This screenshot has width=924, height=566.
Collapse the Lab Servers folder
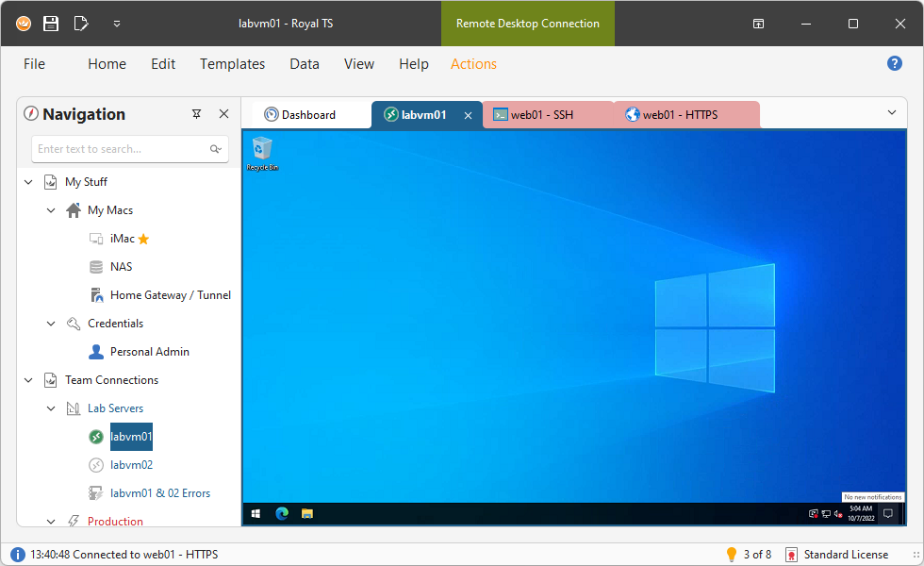51,408
